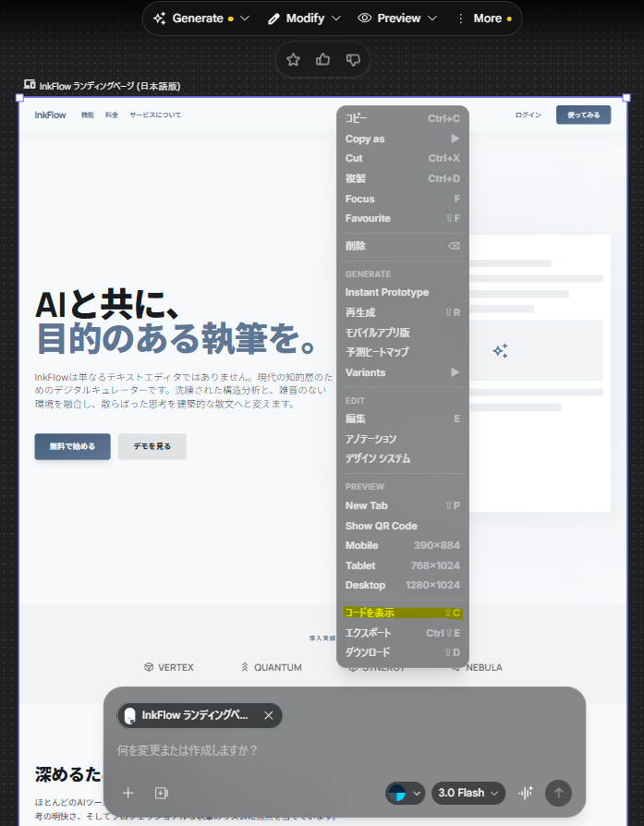Click the thumbs up icon
Image resolution: width=644 pixels, height=826 pixels.
pyautogui.click(x=323, y=60)
